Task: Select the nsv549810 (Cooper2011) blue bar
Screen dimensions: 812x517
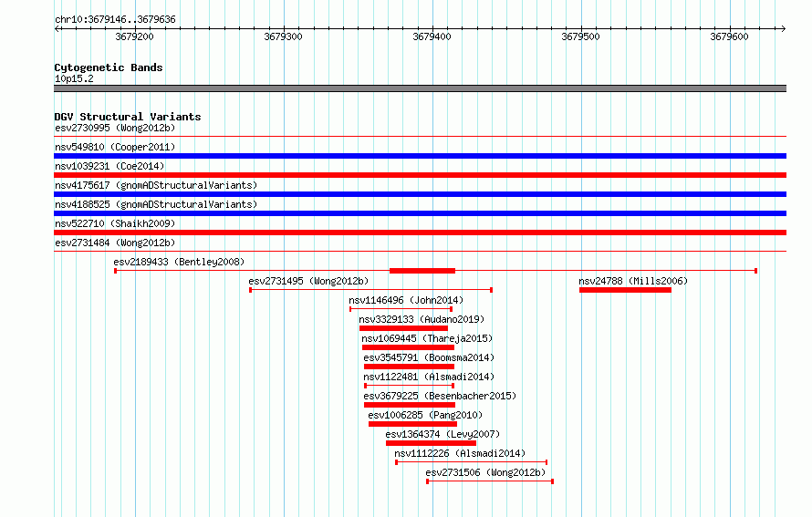Action: coord(420,156)
